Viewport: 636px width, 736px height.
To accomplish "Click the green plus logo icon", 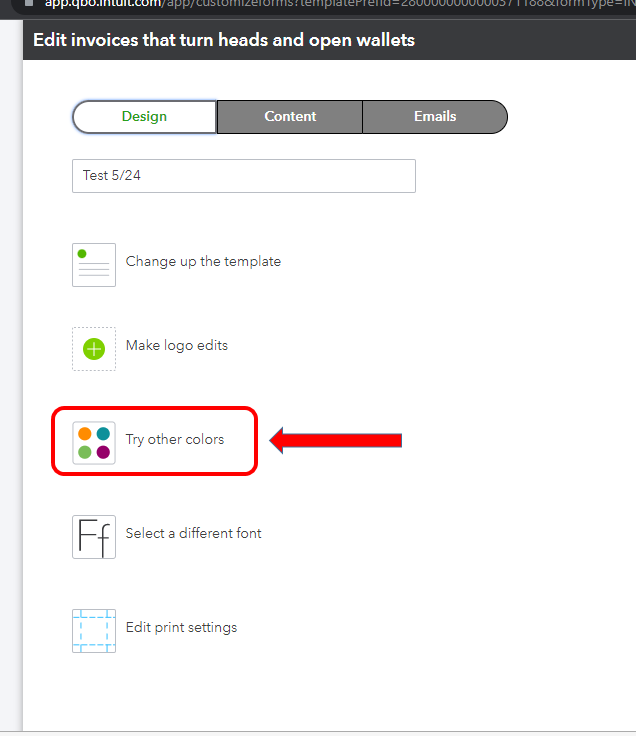I will pos(94,349).
